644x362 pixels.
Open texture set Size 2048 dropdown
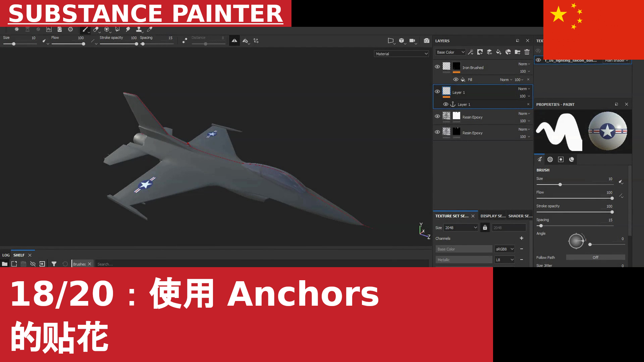click(x=461, y=228)
